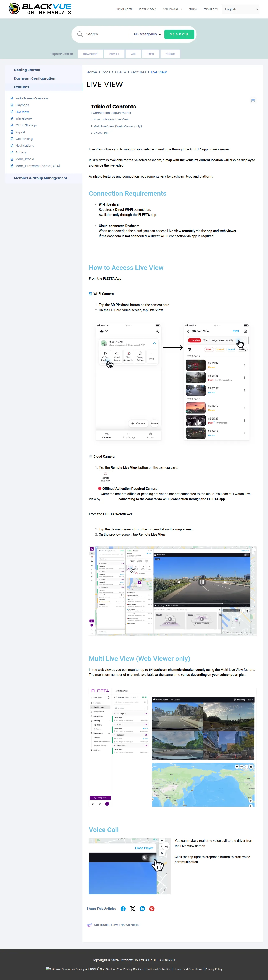This screenshot has width=268, height=980.
Task: Click the document icon beside Geofencing
Action: tap(12, 139)
